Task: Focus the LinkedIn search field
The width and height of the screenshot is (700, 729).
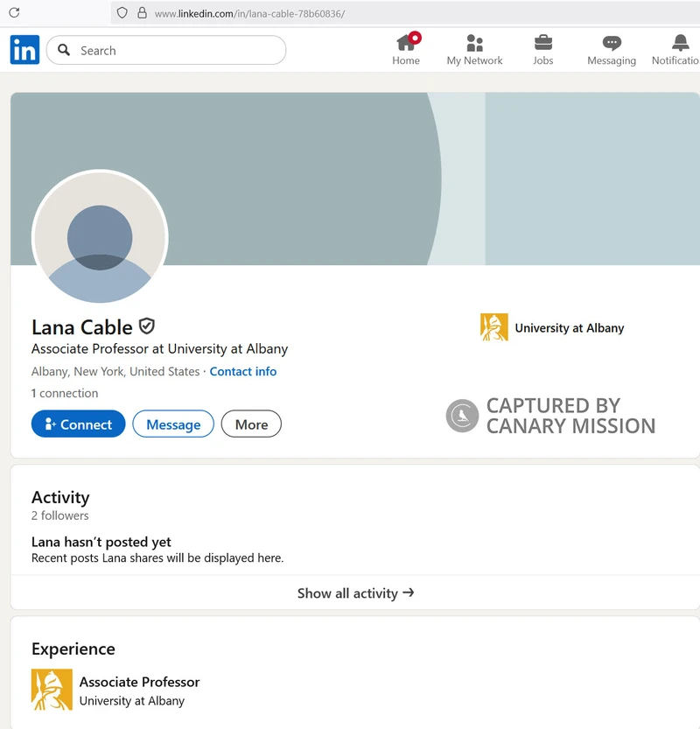Action: point(166,50)
